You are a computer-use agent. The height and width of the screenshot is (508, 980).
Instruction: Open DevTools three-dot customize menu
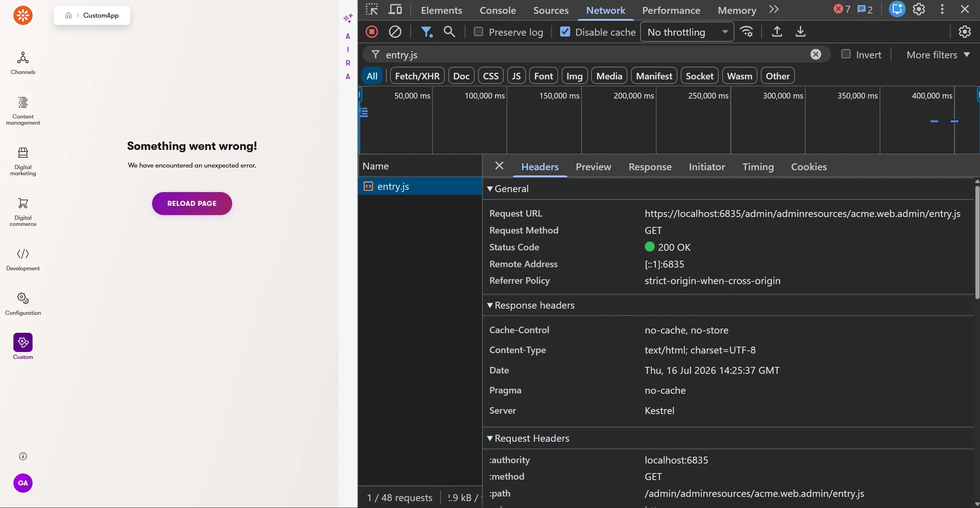point(942,10)
